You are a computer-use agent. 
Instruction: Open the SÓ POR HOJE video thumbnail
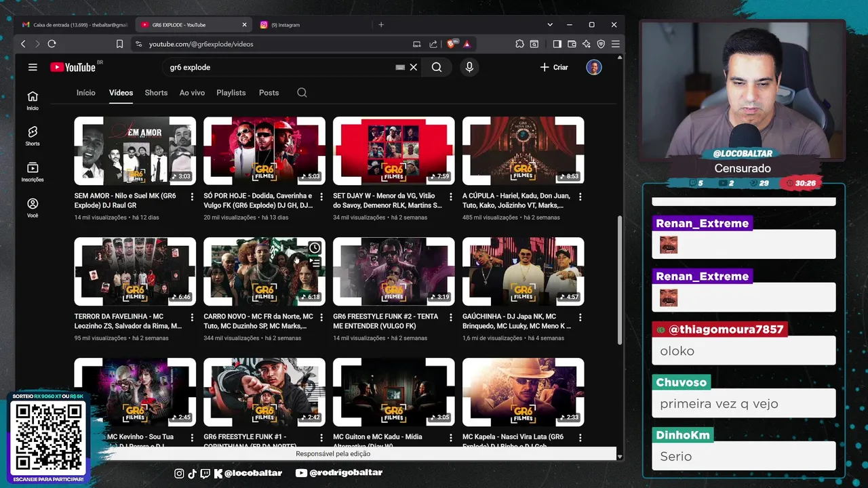point(264,150)
